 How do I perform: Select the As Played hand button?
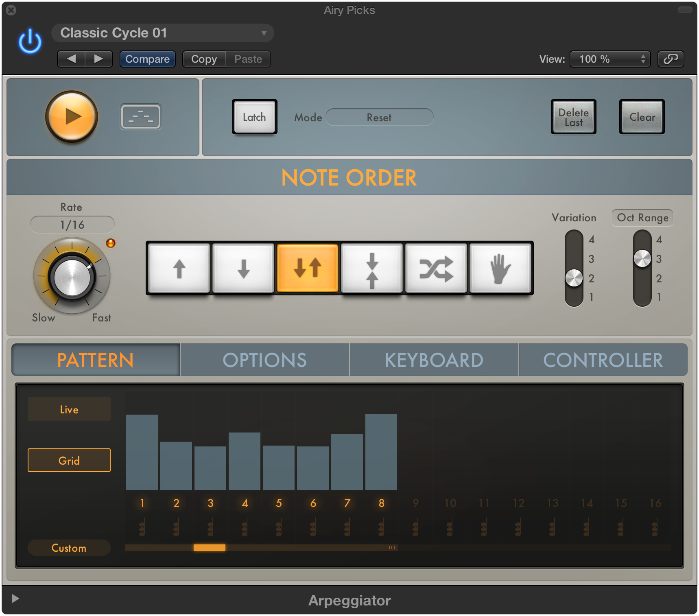[x=500, y=268]
